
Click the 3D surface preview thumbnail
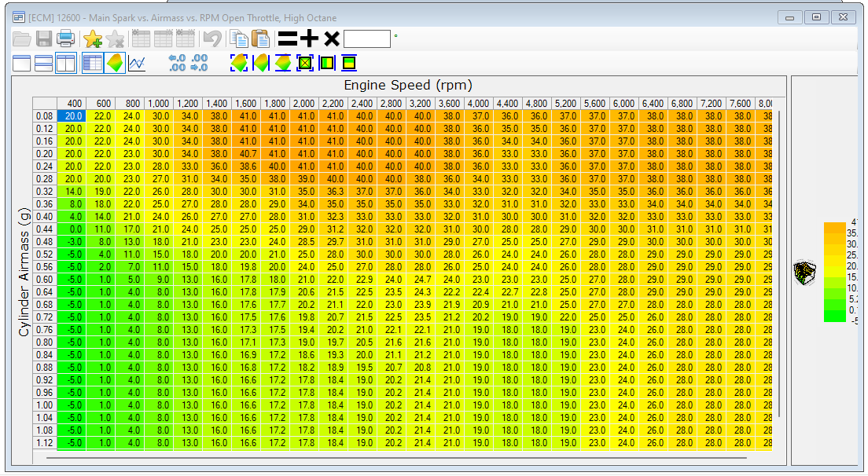click(x=804, y=272)
